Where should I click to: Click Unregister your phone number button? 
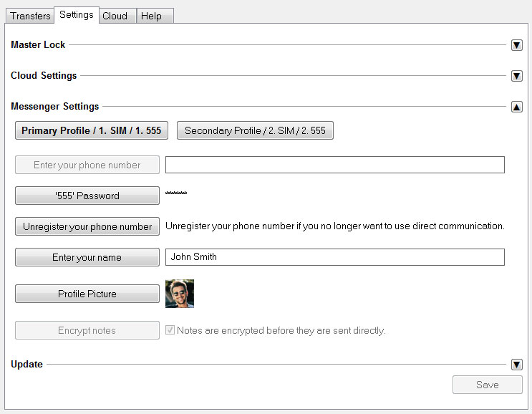click(x=87, y=226)
